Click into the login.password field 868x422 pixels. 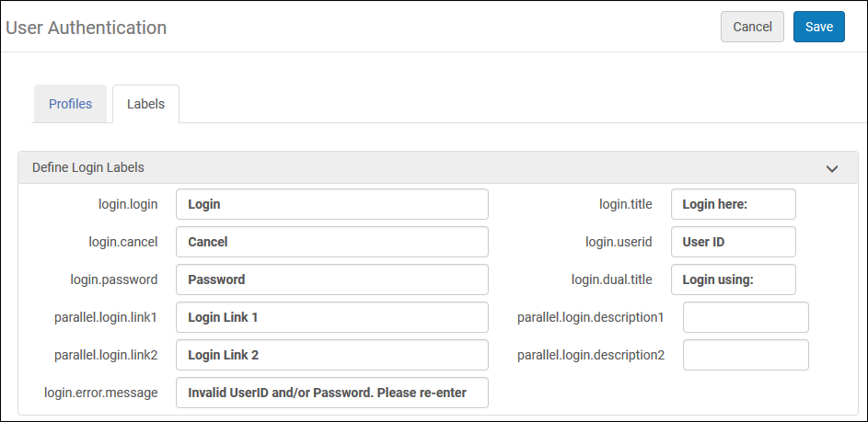(x=331, y=279)
